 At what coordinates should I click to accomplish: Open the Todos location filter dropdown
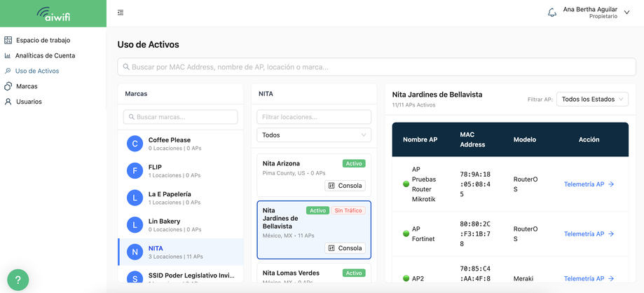[314, 135]
